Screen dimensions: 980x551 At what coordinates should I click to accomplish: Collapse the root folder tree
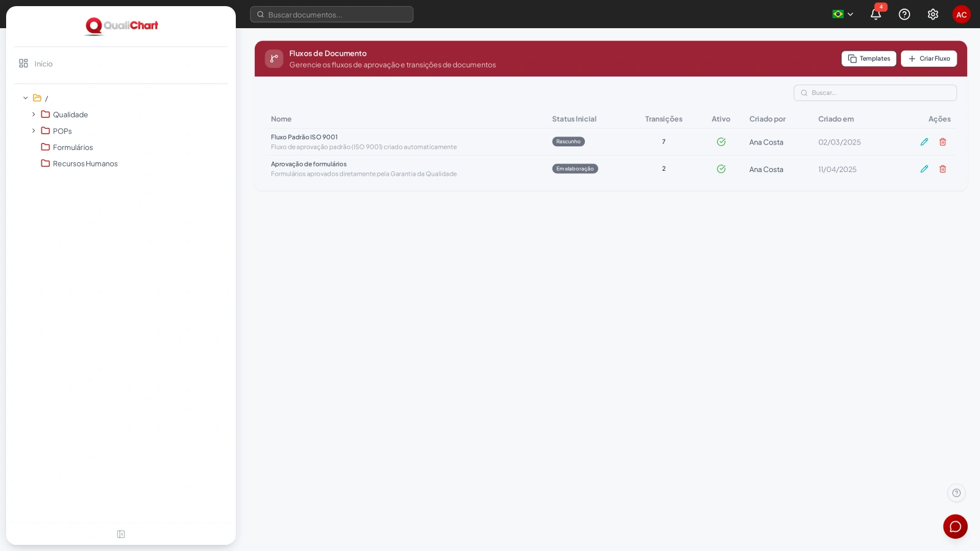pos(26,98)
